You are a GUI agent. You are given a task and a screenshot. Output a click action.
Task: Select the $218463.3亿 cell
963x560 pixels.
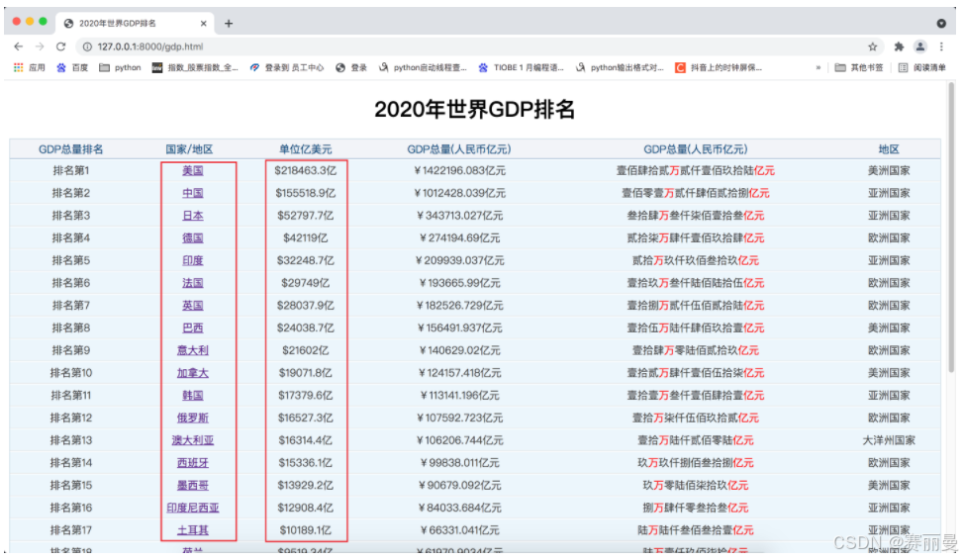tap(305, 171)
